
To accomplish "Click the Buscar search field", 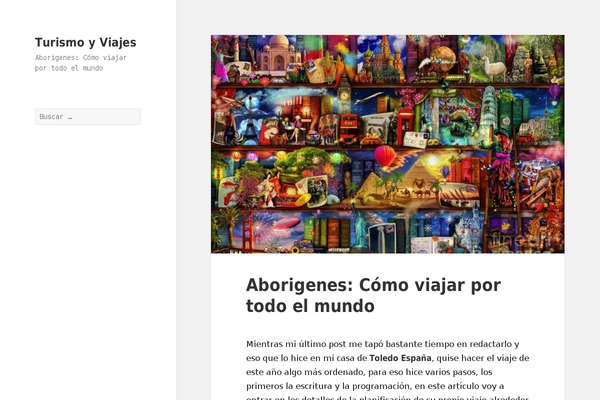I will (x=88, y=116).
